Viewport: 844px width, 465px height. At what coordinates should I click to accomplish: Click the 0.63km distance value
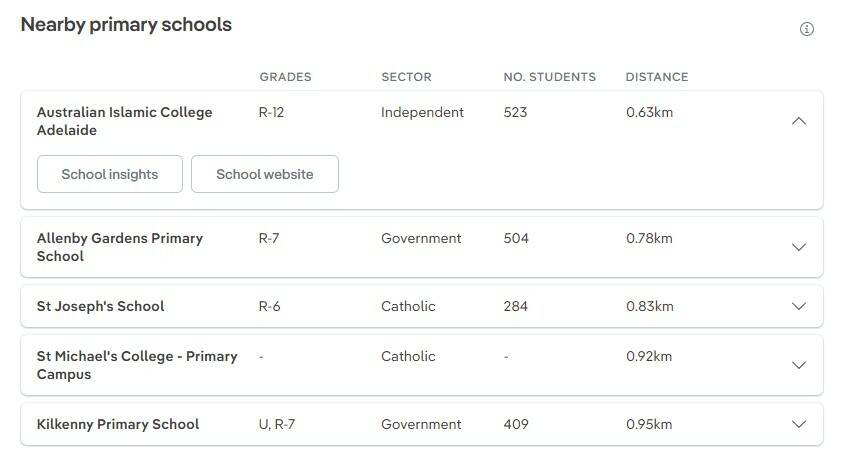[x=649, y=112]
